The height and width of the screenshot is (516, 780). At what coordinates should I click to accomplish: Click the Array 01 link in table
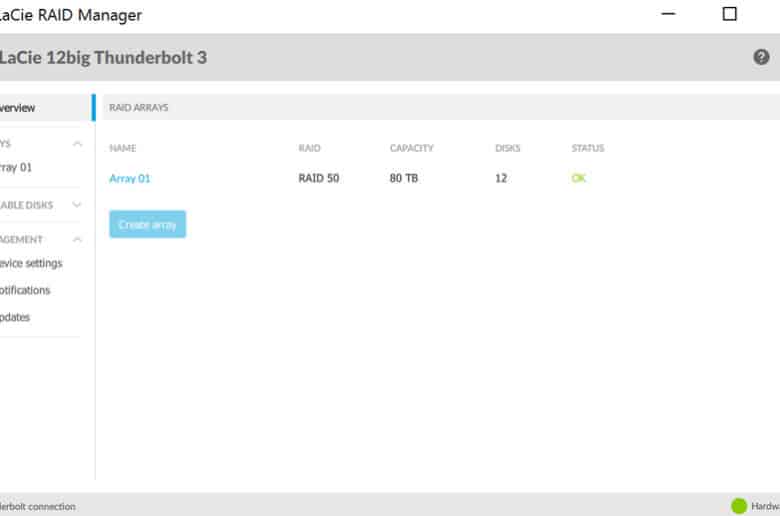pyautogui.click(x=129, y=178)
